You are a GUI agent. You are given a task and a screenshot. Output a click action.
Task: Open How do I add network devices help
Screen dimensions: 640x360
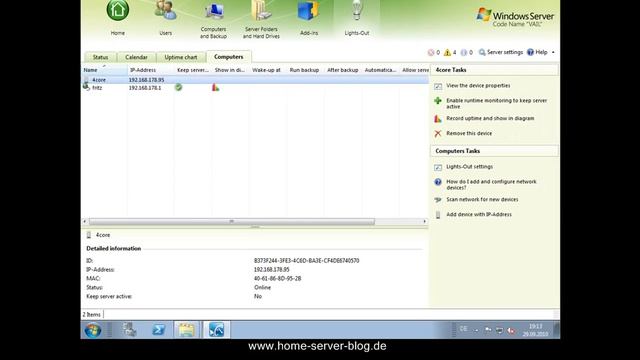click(x=491, y=184)
